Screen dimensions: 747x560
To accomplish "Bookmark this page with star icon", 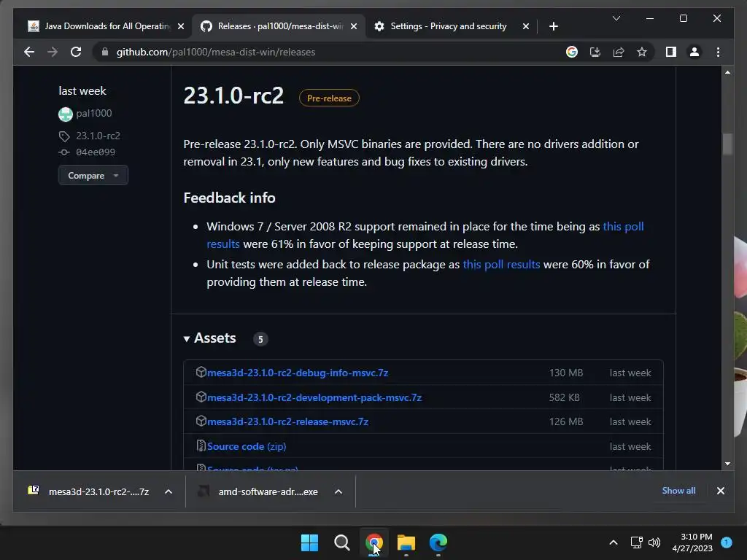I will [x=642, y=52].
